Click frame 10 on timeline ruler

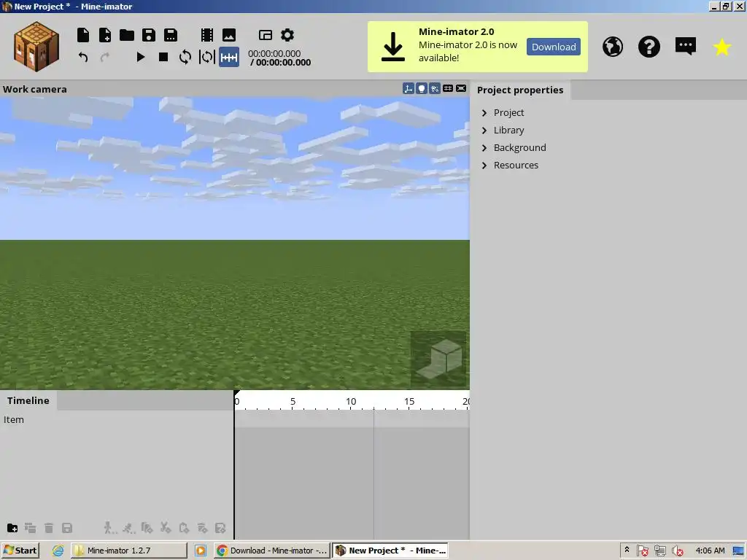point(351,402)
